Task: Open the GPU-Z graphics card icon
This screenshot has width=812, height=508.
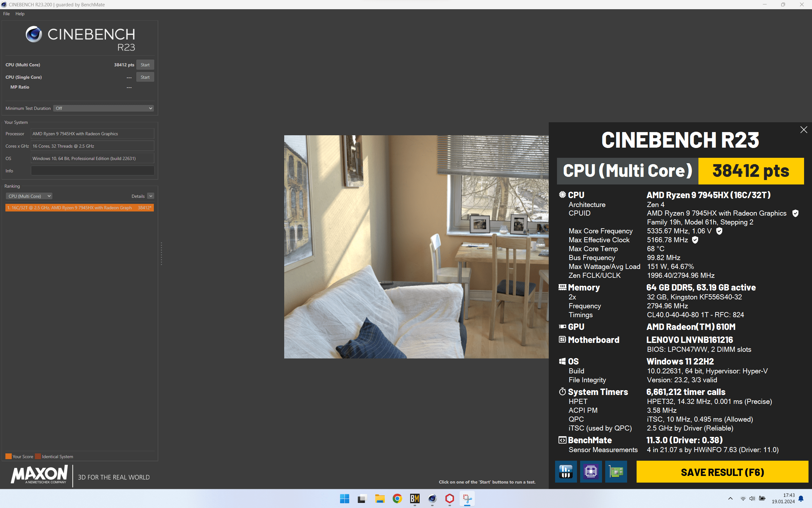Action: point(616,472)
